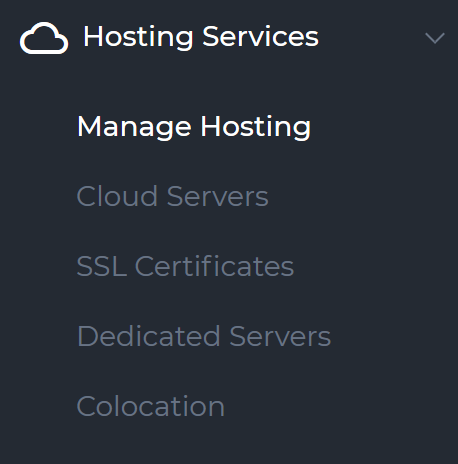Toggle the Hosting Services section via its down arrow
The image size is (458, 464).
pos(435,38)
